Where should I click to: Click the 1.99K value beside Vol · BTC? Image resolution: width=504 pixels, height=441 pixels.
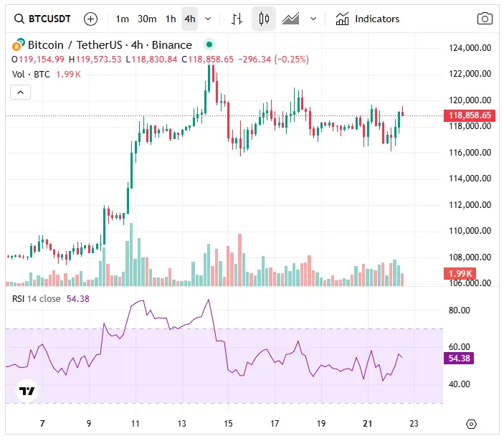(x=68, y=75)
